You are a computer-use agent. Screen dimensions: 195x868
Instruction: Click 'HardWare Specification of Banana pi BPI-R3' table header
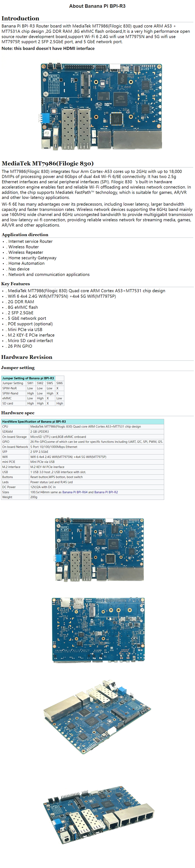pos(83,422)
